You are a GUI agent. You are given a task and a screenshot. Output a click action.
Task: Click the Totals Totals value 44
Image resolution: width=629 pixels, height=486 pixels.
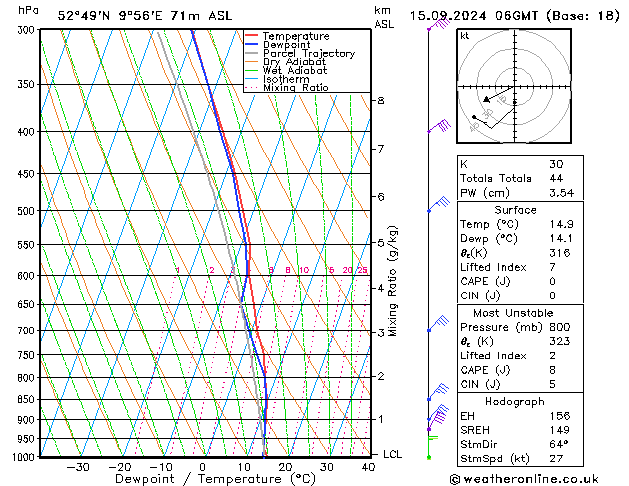point(556,178)
